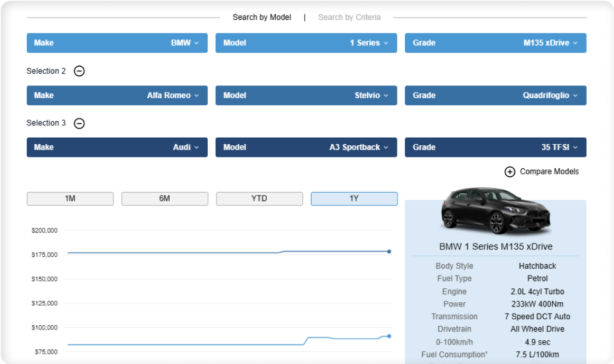Click the Selection 2 label
This screenshot has width=614, height=364.
[x=46, y=71]
